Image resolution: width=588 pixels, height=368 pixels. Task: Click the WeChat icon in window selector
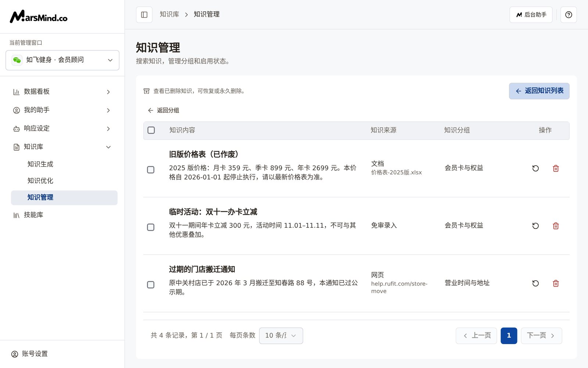click(x=17, y=60)
